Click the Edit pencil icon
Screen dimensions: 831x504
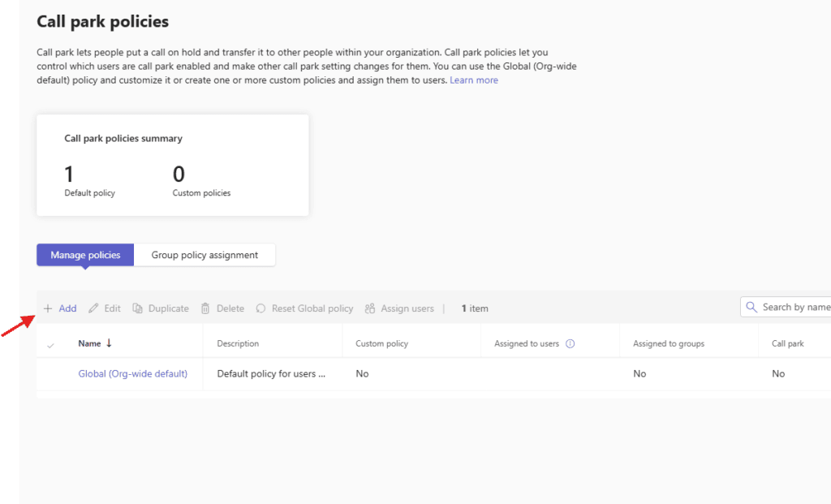click(x=93, y=308)
